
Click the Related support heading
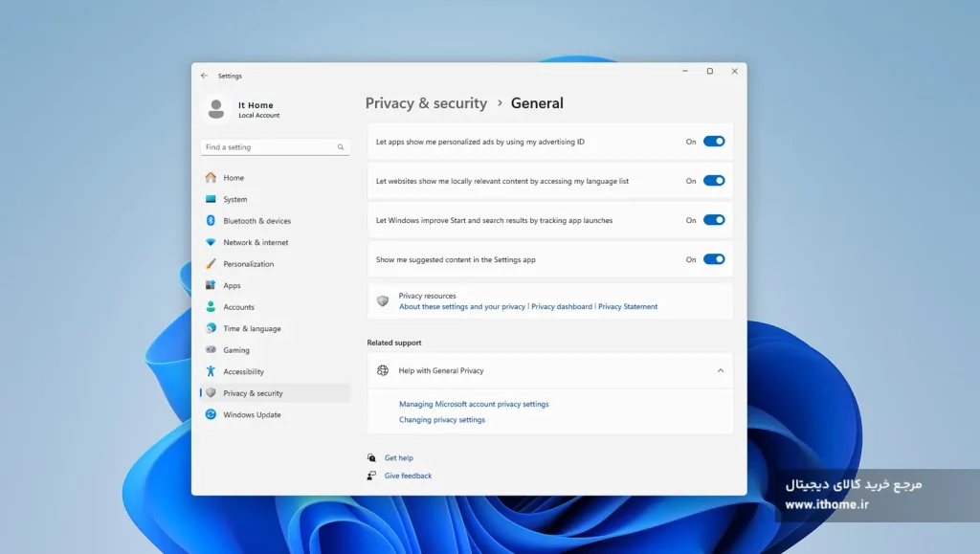pyautogui.click(x=394, y=343)
